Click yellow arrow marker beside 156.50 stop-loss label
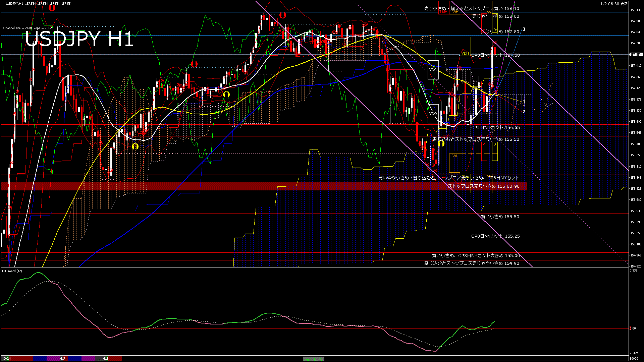Screen dimensions: 644x362 [x=441, y=144]
